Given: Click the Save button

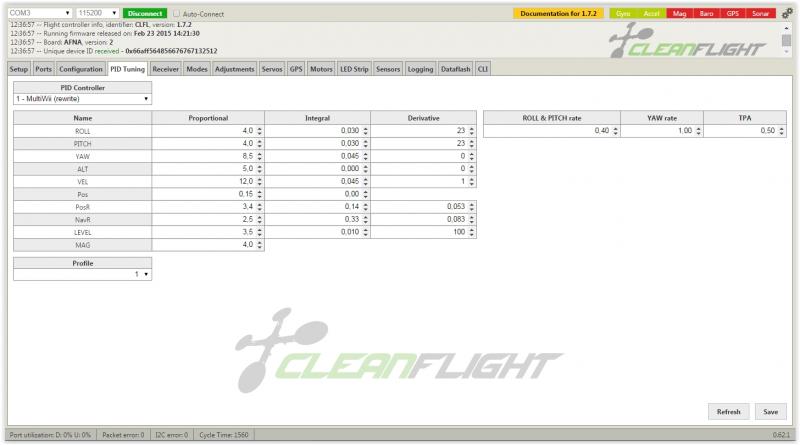Looking at the screenshot, I should pos(771,412).
